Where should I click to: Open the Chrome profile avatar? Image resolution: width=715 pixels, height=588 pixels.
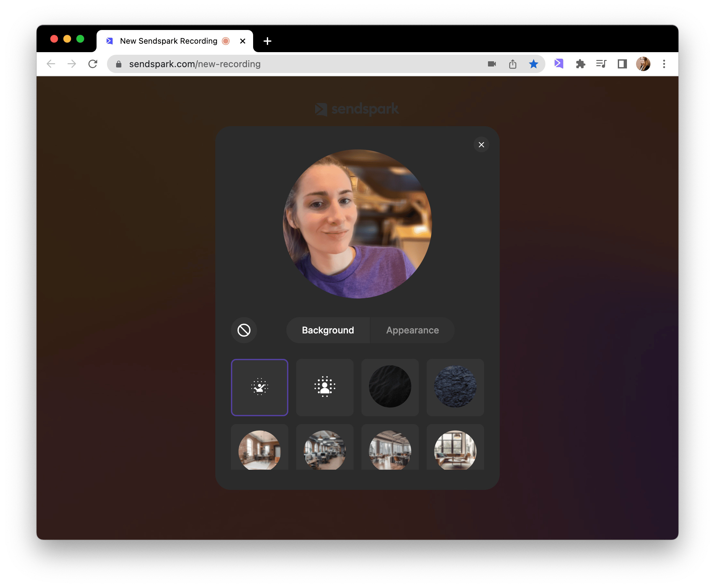pyautogui.click(x=643, y=64)
